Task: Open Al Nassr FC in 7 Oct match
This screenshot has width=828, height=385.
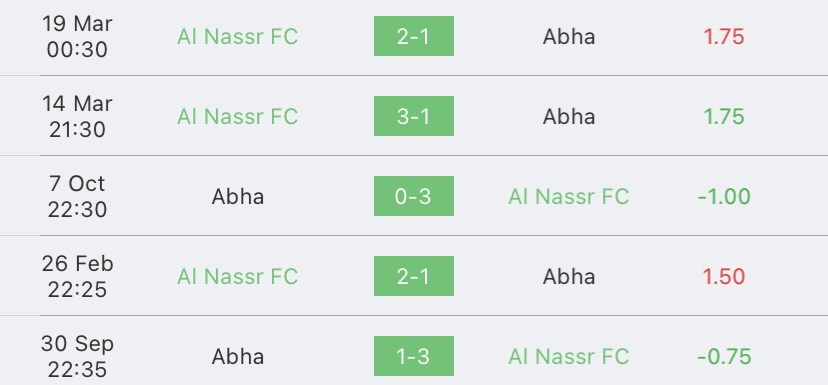Action: pos(569,196)
